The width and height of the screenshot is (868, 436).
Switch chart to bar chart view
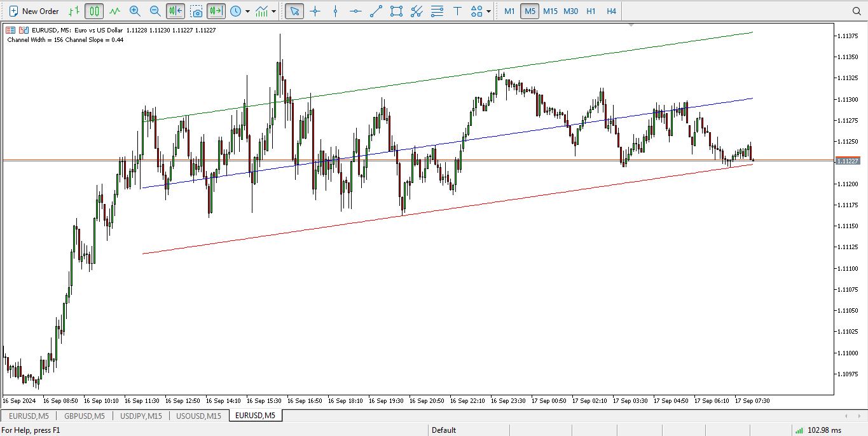coord(74,11)
